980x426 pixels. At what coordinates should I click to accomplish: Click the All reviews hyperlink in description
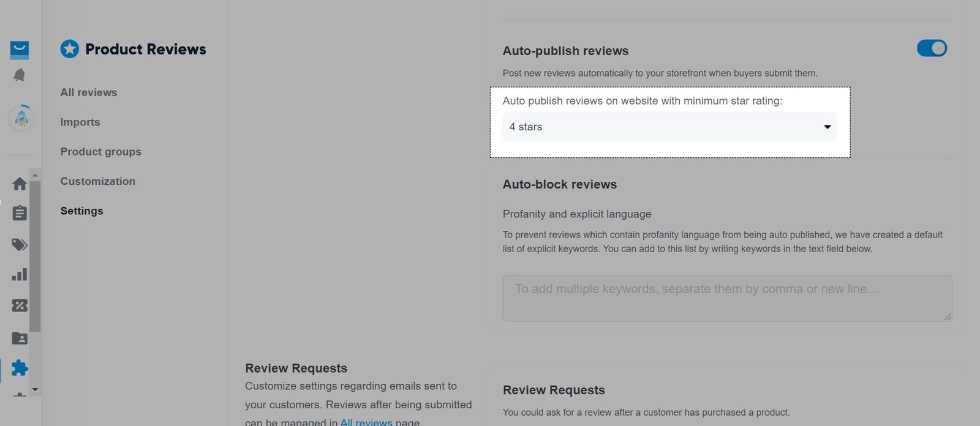(x=366, y=422)
